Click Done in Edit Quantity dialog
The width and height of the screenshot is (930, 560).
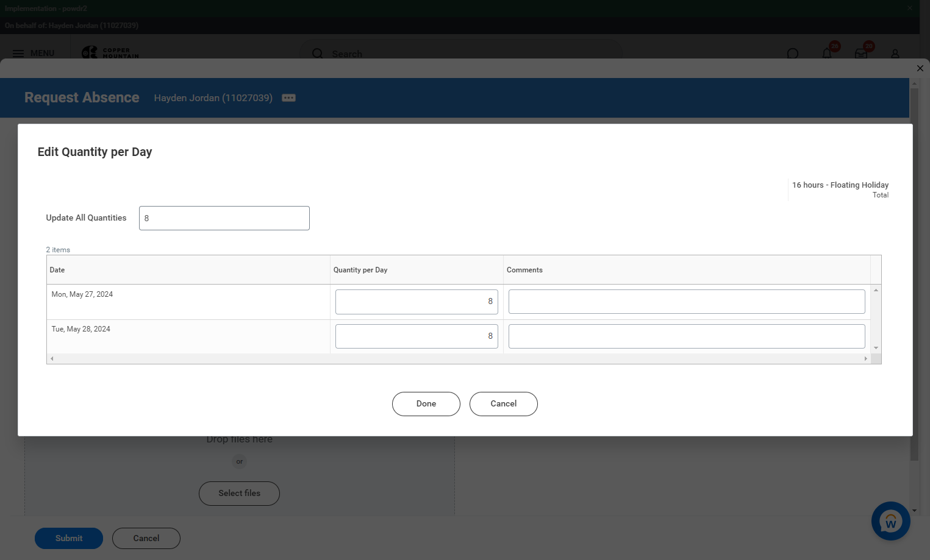pos(426,404)
